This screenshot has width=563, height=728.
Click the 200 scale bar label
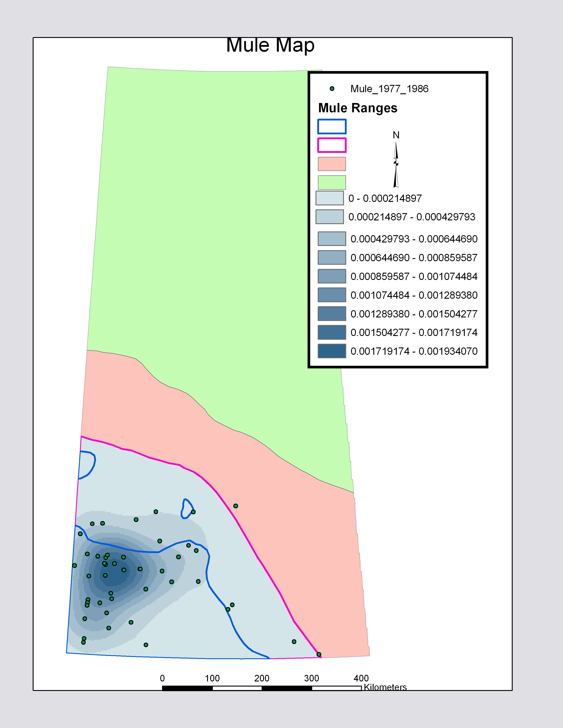262,678
